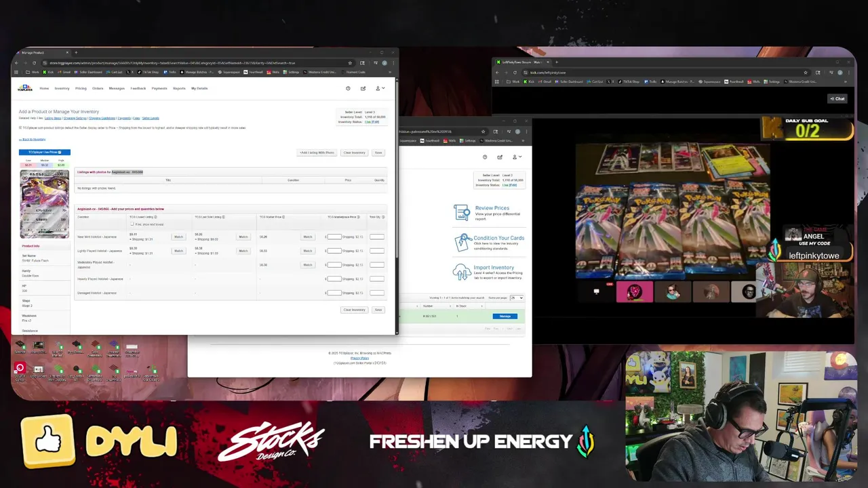Click Match for Lightly Played market price
Viewport: 868px width, 488px height.
click(307, 251)
